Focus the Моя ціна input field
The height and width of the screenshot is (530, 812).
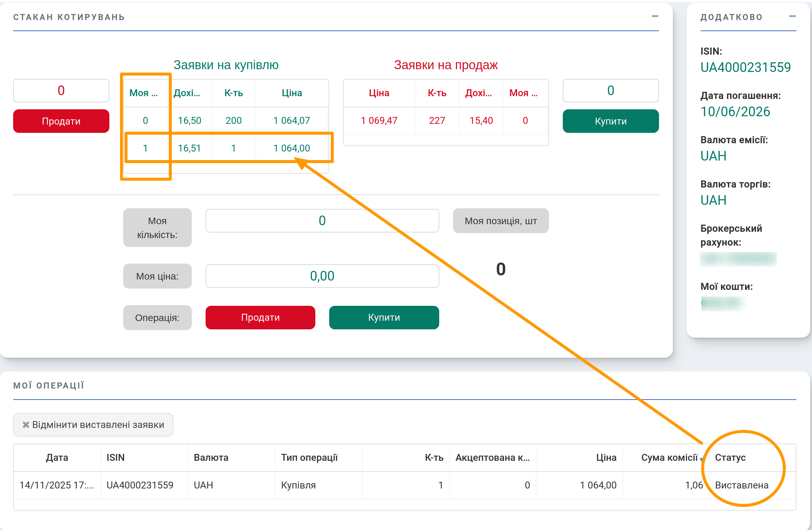(x=322, y=276)
